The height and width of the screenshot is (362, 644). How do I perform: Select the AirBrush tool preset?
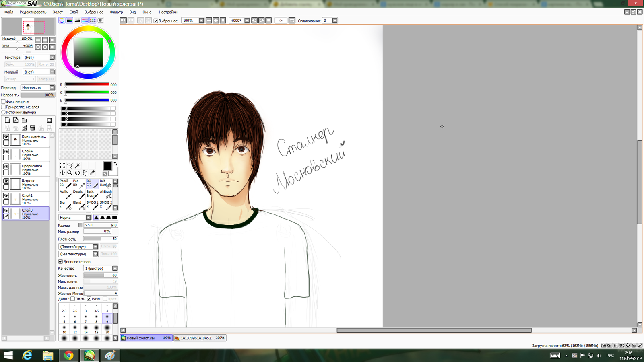click(106, 194)
